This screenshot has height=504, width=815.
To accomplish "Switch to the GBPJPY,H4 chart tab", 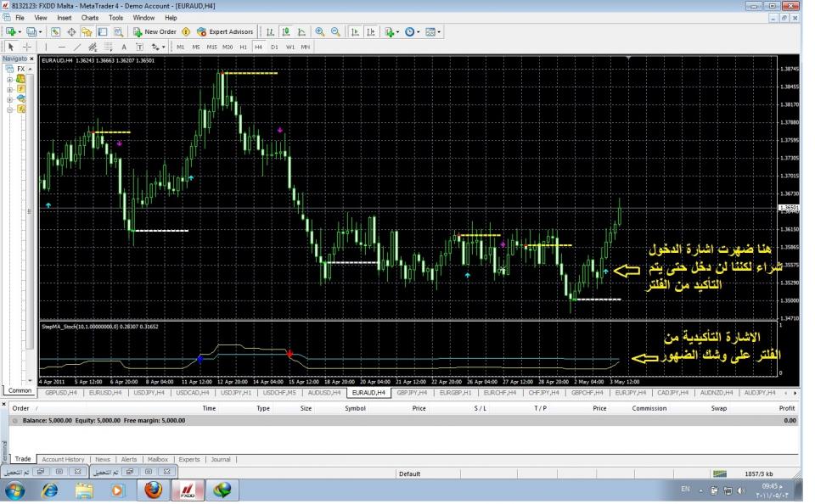I will (x=413, y=393).
